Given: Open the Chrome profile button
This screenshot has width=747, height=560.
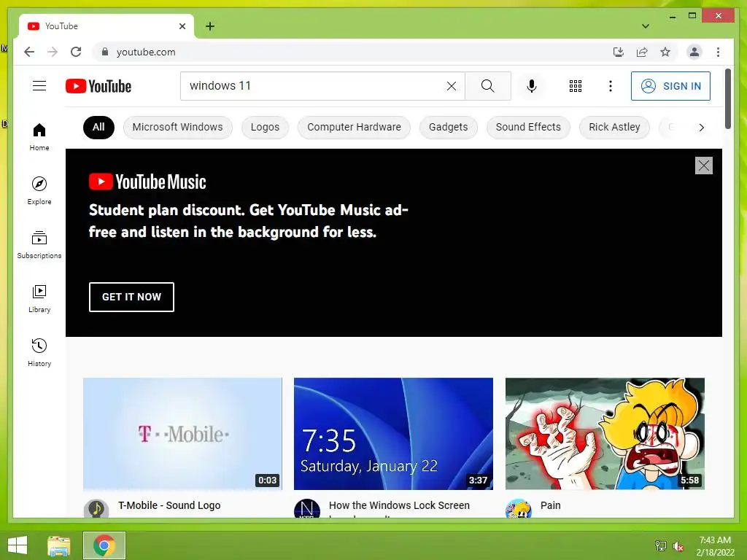Looking at the screenshot, I should click(x=694, y=52).
